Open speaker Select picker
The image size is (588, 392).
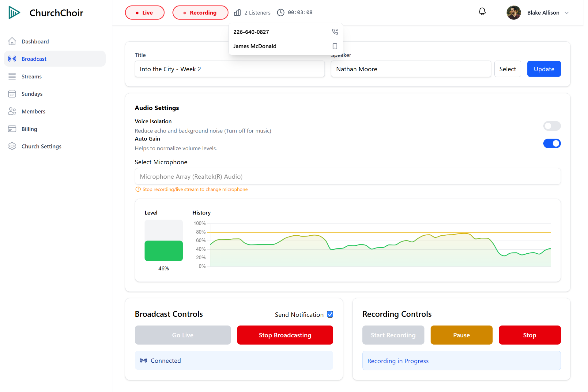click(x=507, y=69)
